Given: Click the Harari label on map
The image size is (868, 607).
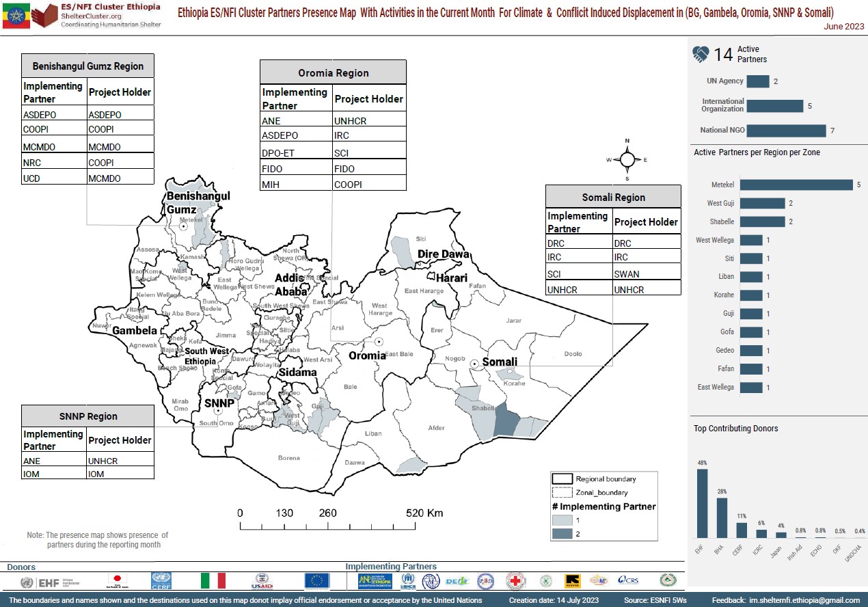Looking at the screenshot, I should (450, 278).
